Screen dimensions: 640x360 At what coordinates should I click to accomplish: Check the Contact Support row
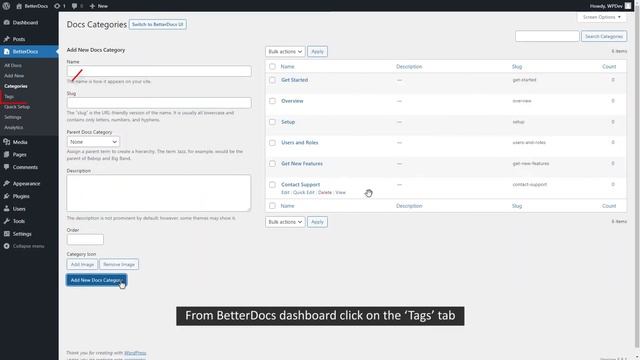(x=272, y=184)
